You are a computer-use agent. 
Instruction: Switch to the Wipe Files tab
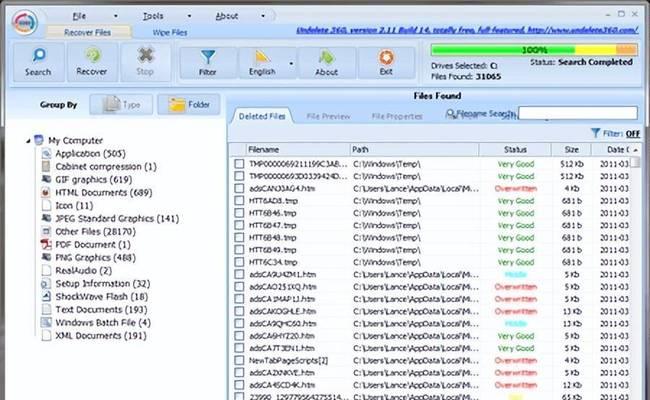coord(170,32)
